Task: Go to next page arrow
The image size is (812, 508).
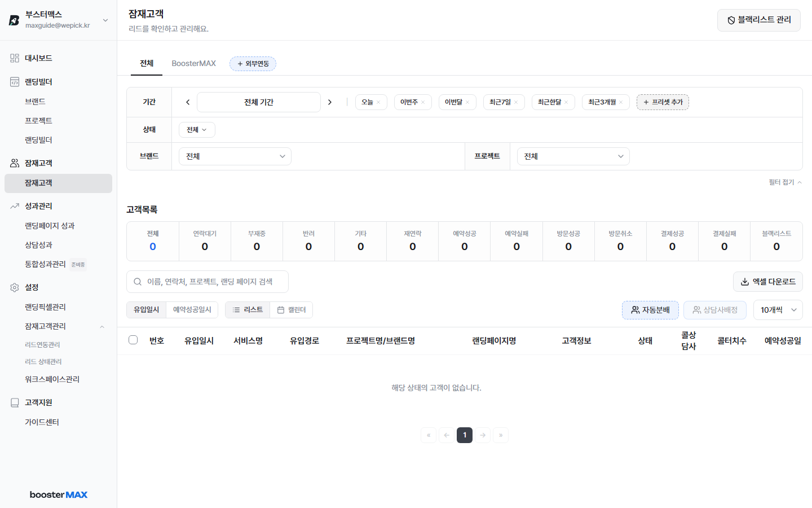Action: click(x=483, y=435)
